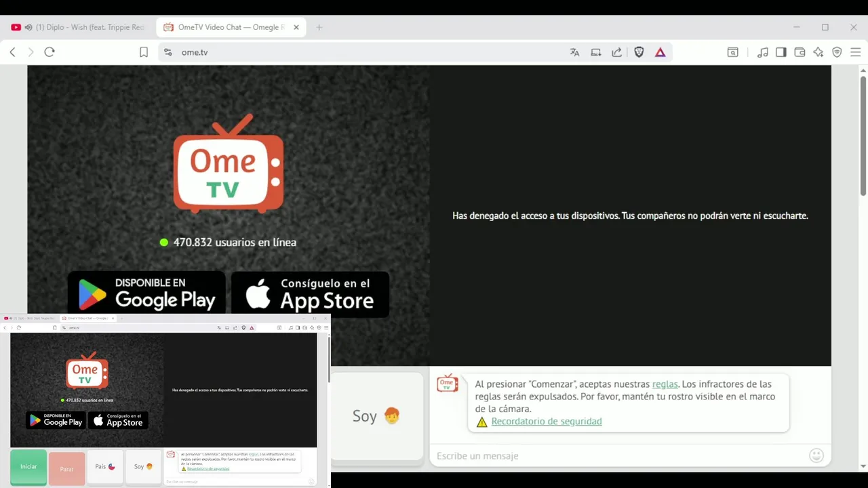This screenshot has height=488, width=868.
Task: Bookmark this page with the bookmark icon
Action: [144, 52]
